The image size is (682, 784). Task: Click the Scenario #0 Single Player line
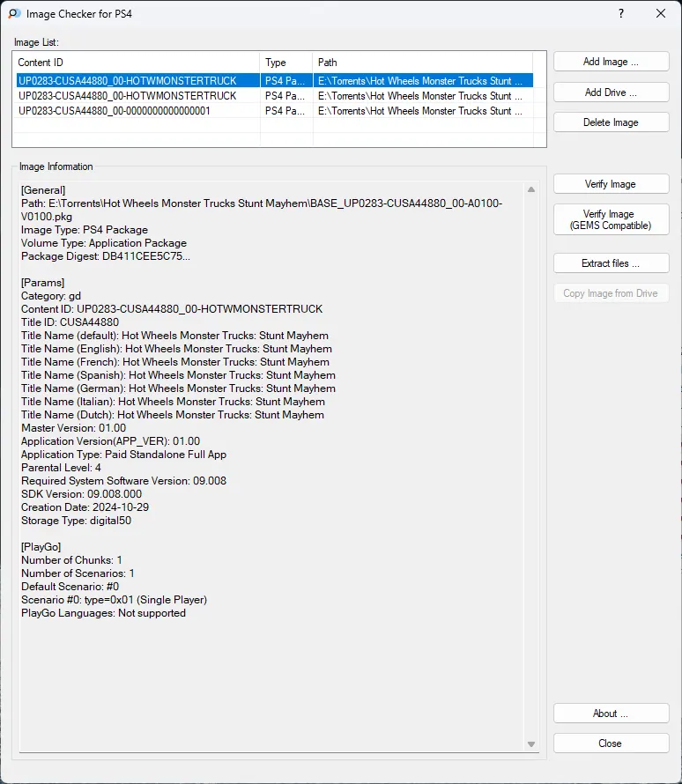(x=114, y=600)
